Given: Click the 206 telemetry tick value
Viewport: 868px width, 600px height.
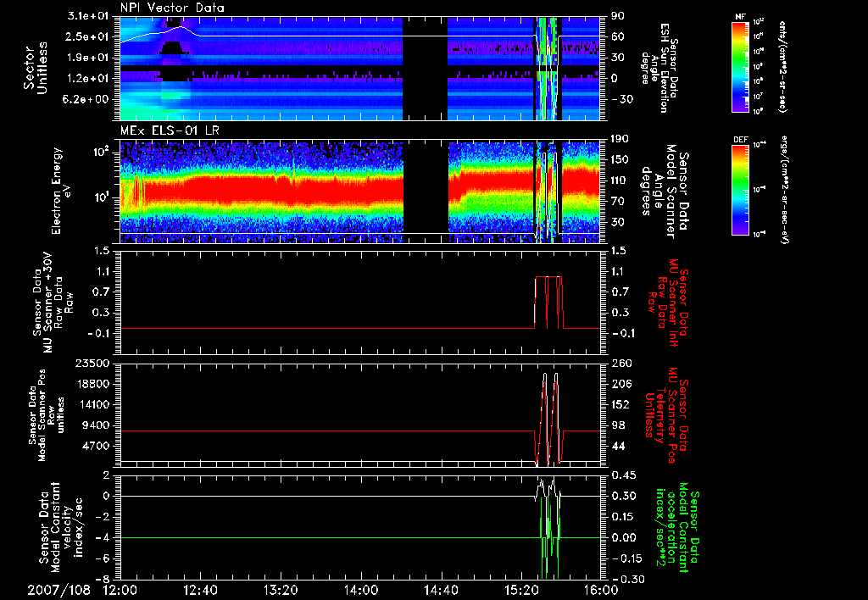Looking at the screenshot, I should coord(620,384).
